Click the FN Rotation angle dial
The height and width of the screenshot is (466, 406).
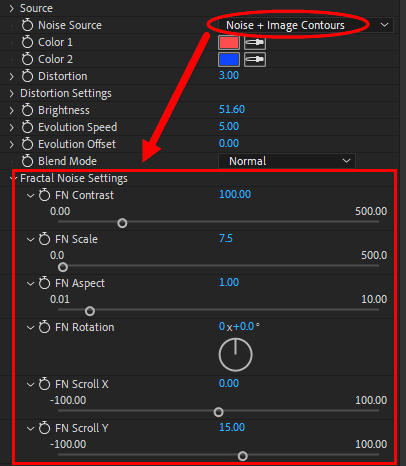tap(235, 355)
